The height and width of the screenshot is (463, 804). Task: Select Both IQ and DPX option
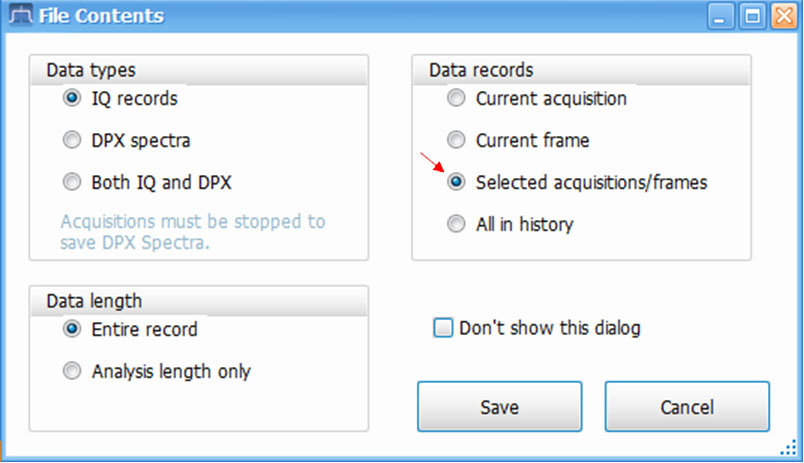[71, 183]
